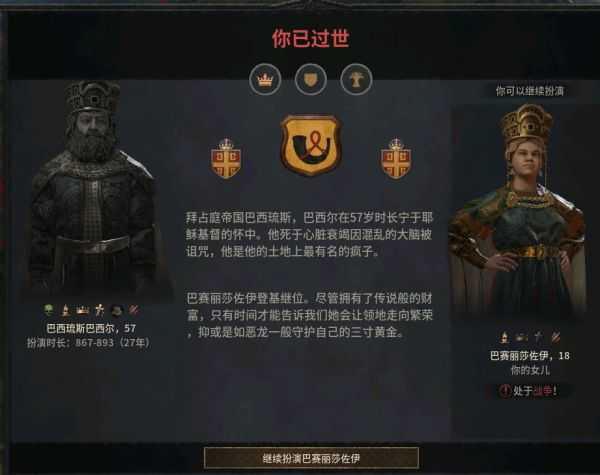Click the green skull trait under deceased ruler
Screen dimensions: 600x475
pos(49,310)
